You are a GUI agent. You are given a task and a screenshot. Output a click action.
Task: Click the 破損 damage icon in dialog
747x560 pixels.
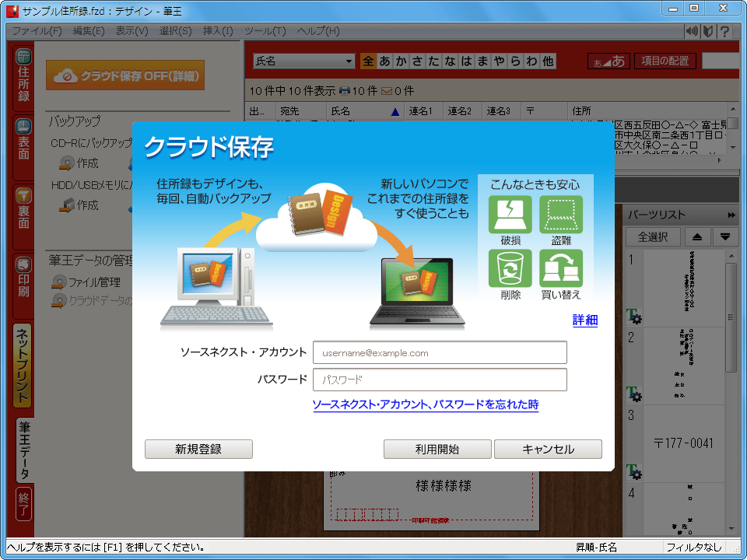pos(510,215)
